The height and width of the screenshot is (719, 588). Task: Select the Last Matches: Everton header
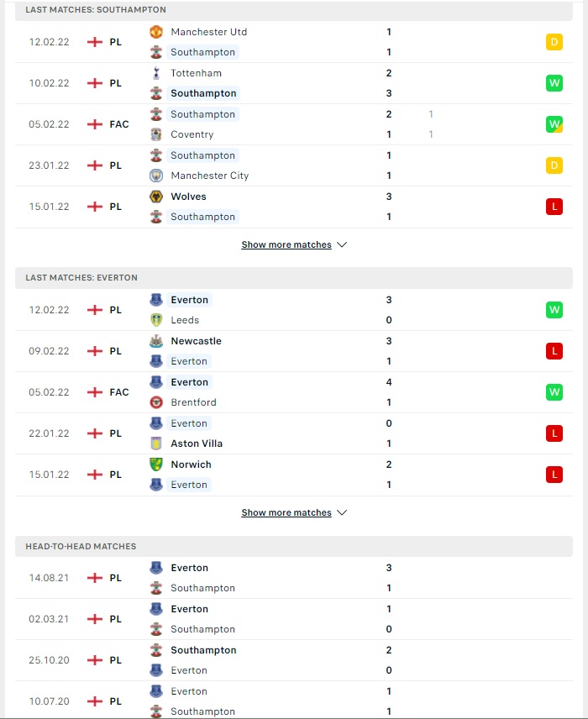point(293,277)
